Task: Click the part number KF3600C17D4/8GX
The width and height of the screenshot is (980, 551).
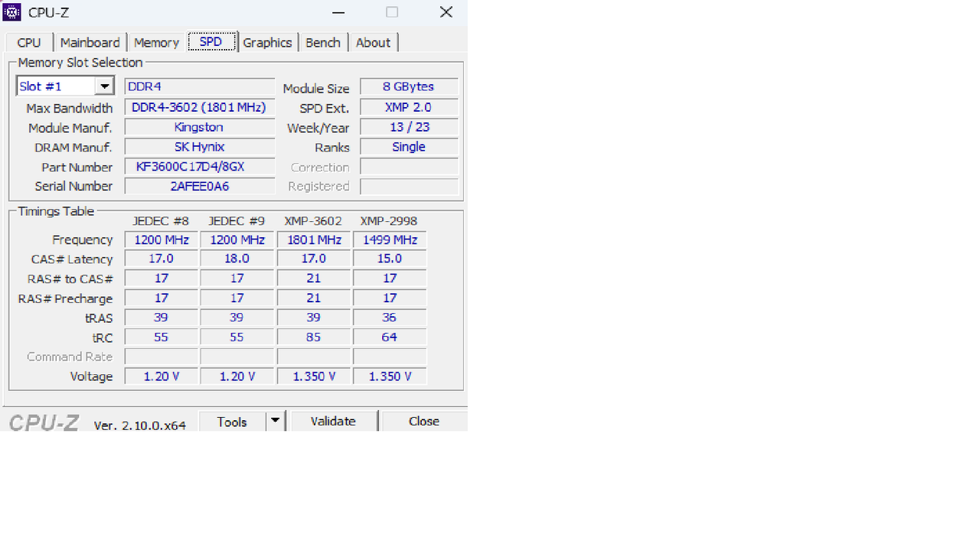Action: pos(199,167)
